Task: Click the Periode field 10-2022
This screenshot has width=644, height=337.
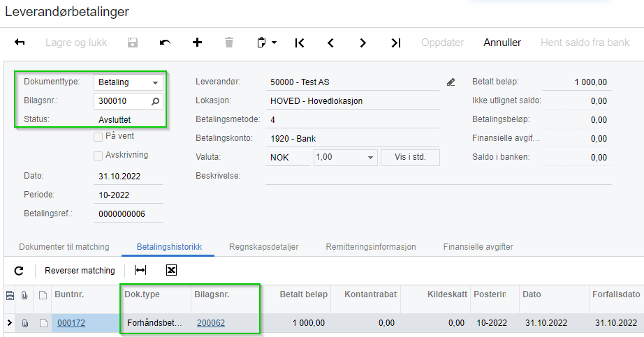Action: 128,195
